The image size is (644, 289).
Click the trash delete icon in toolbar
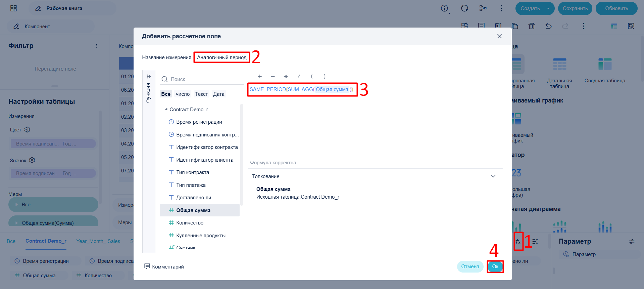532,26
